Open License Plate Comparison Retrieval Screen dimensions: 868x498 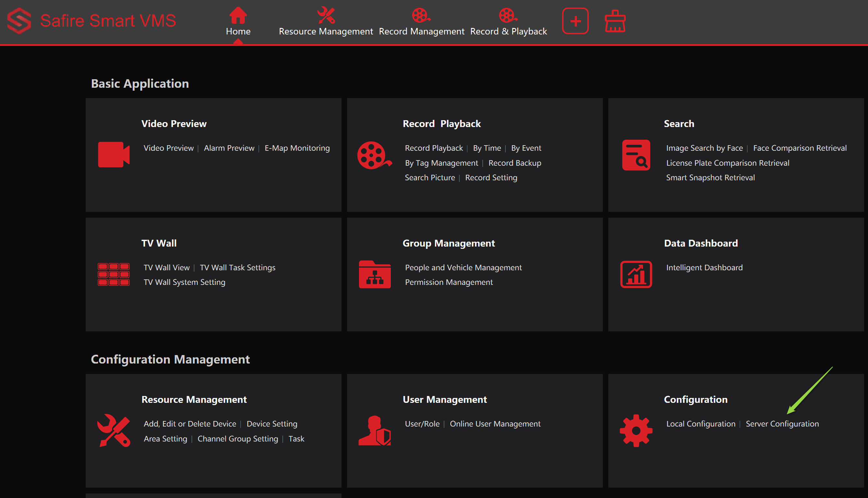pyautogui.click(x=727, y=163)
